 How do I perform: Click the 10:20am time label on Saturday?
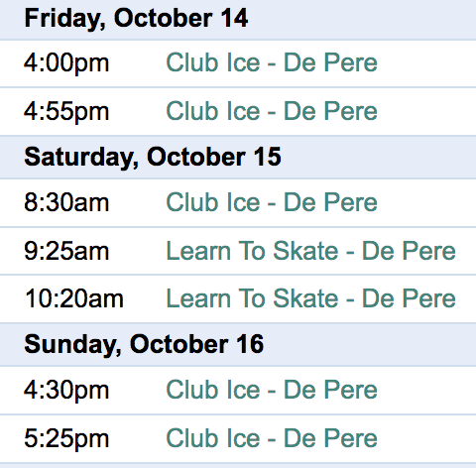[74, 298]
